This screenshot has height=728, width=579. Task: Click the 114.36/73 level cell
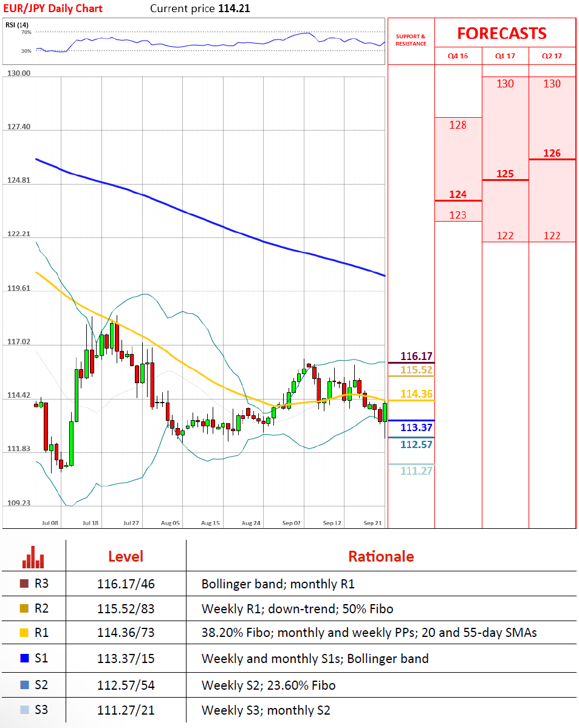(x=126, y=633)
